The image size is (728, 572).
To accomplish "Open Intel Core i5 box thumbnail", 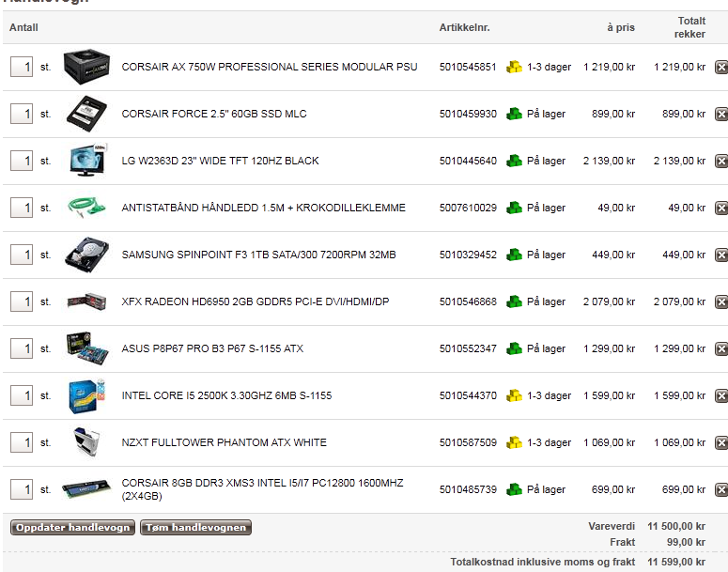I will (x=86, y=395).
